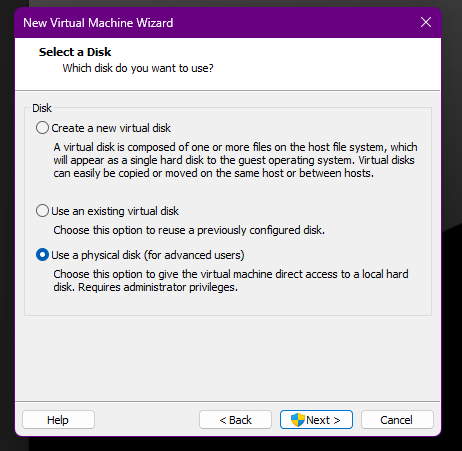This screenshot has height=451, width=462.
Task: Cancel the New Virtual Machine Wizard
Action: [x=397, y=420]
